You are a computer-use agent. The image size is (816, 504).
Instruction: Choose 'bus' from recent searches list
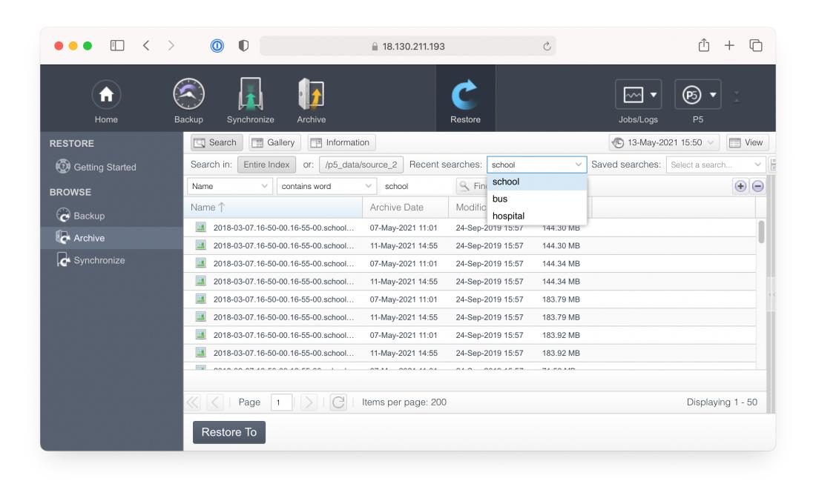click(x=536, y=199)
